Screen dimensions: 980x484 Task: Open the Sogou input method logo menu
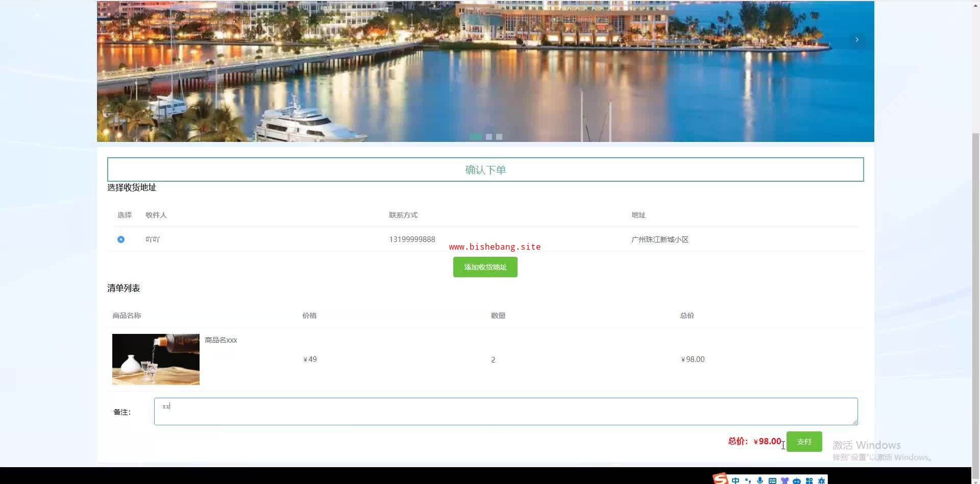(721, 479)
